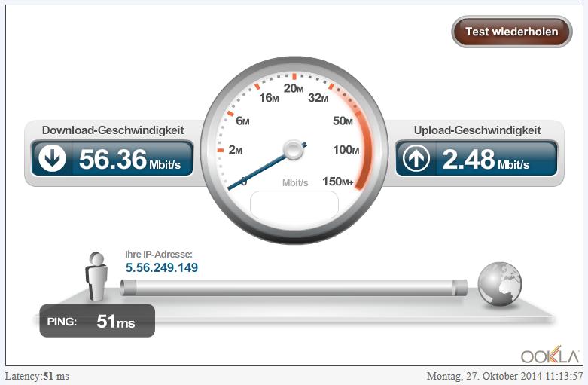Click the person figure icon
This screenshot has width=588, height=385.
[96, 277]
